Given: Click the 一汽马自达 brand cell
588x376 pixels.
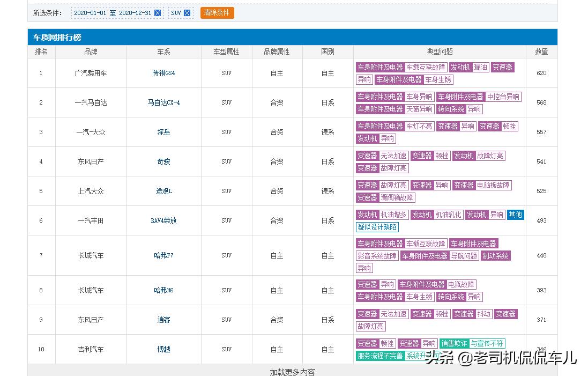Looking at the screenshot, I should coord(91,102).
